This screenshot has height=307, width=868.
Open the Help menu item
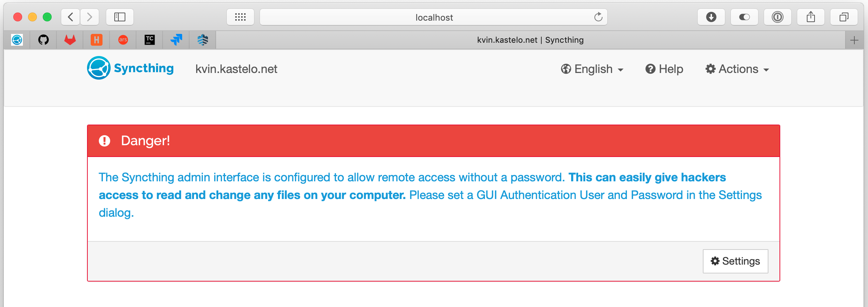click(664, 69)
